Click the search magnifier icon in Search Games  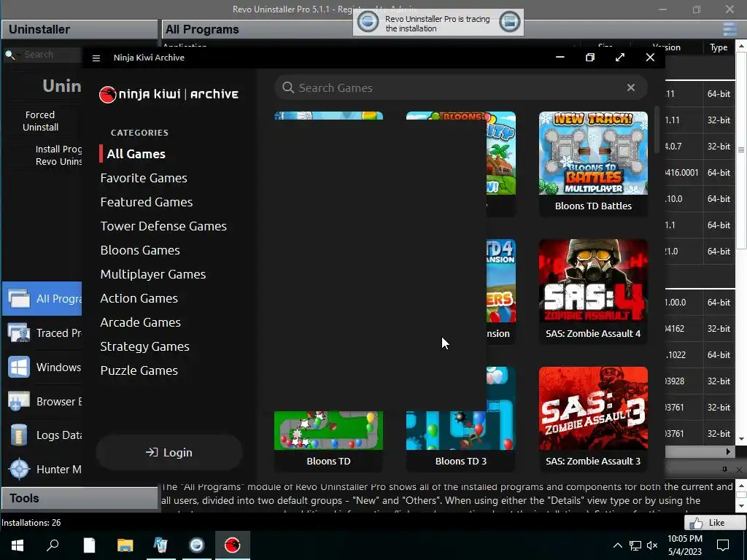287,87
